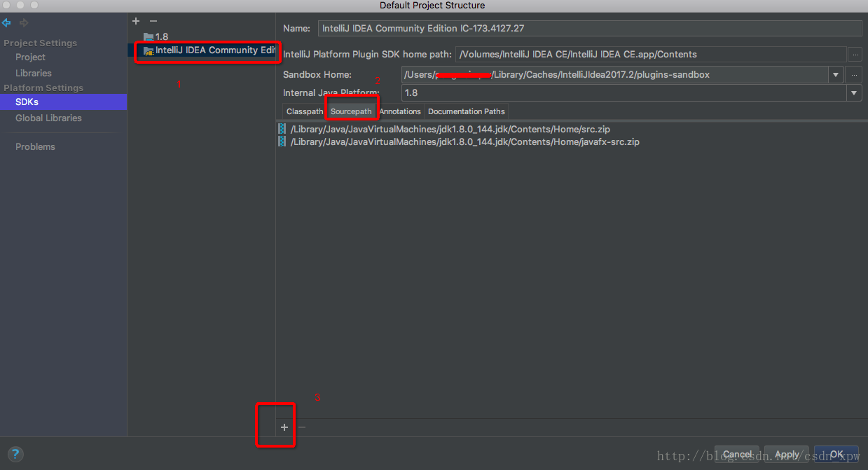This screenshot has width=868, height=470.
Task: Add a source path with plus button
Action: click(x=284, y=427)
